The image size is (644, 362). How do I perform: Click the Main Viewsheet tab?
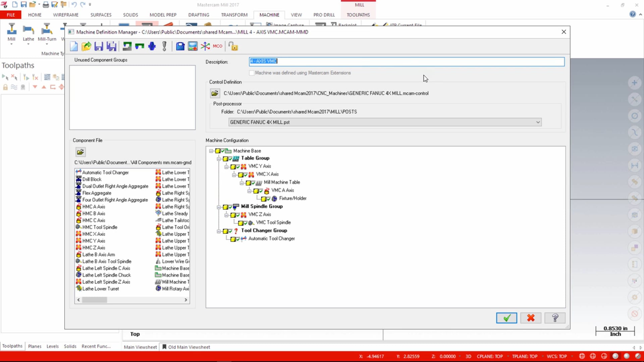coord(140,347)
